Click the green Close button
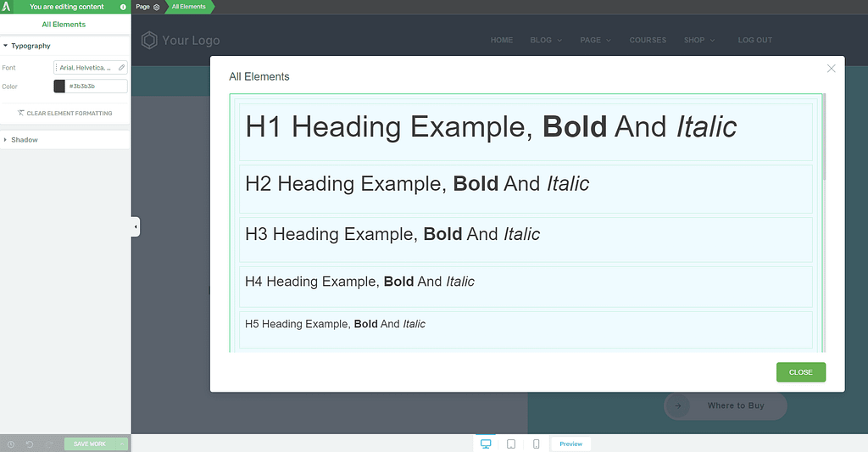Screen dimensions: 868x452 [800, 372]
